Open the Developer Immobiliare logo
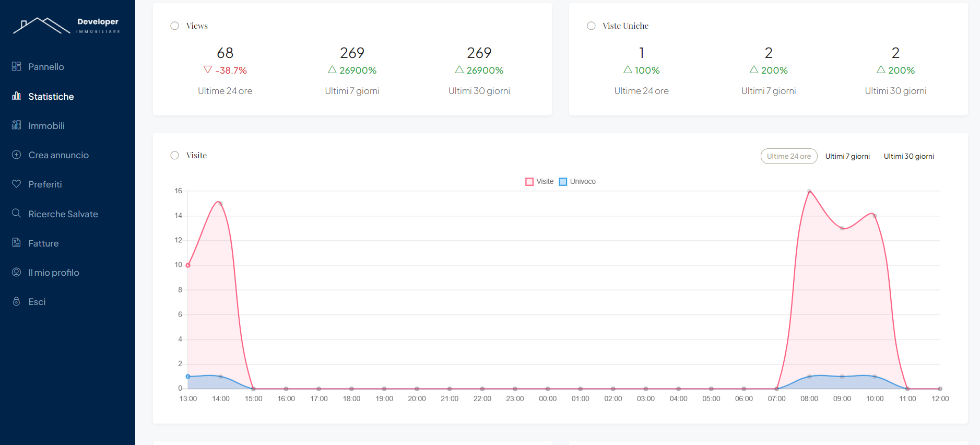Image resolution: width=980 pixels, height=445 pixels. point(67,25)
